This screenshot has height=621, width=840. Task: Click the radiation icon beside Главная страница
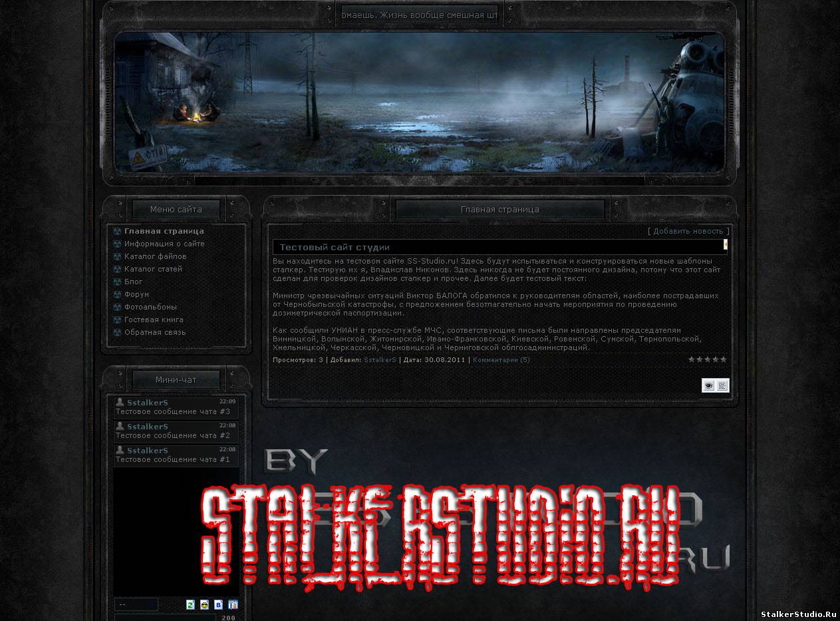(118, 232)
